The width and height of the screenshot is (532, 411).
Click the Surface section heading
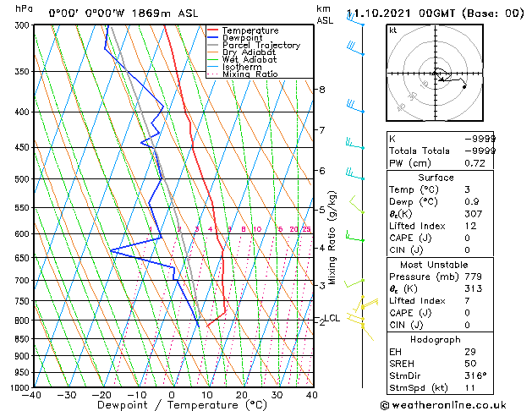(x=436, y=178)
